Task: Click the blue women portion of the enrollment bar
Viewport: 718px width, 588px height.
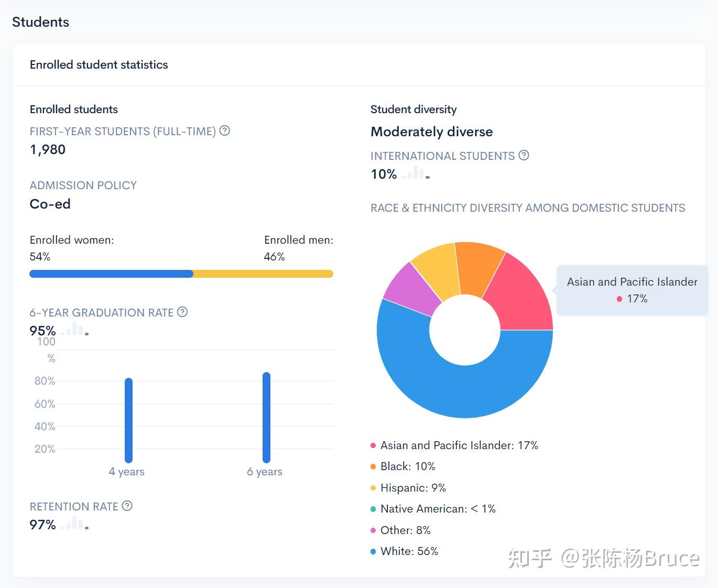Action: [110, 273]
